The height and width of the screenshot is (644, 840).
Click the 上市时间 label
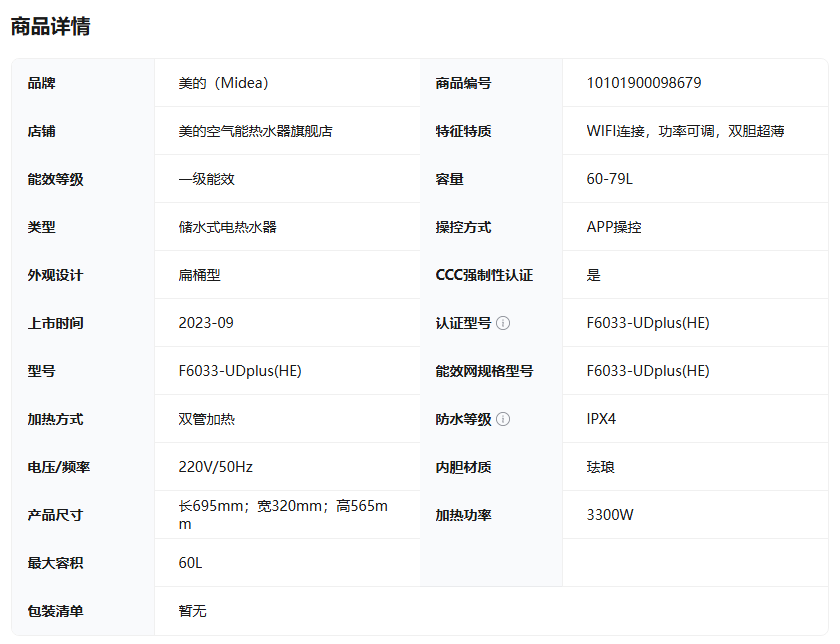[x=56, y=323]
